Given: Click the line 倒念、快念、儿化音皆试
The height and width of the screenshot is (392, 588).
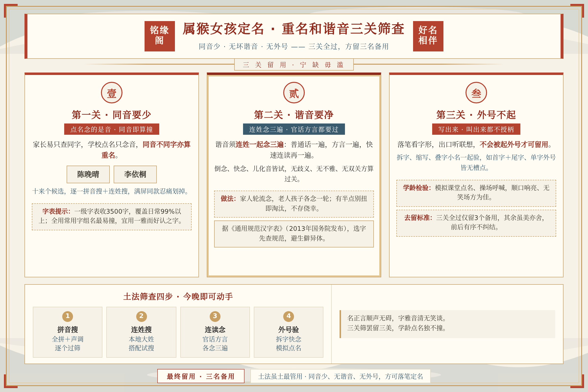Looking at the screenshot, I should (294, 174).
